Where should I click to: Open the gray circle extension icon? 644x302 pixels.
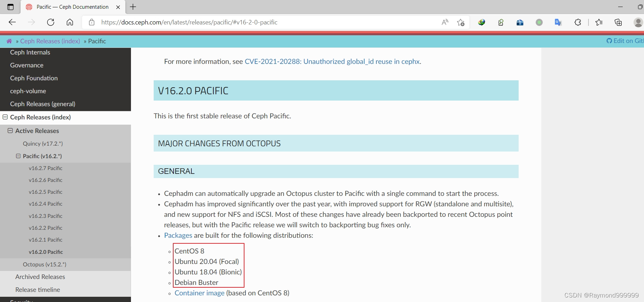click(539, 22)
